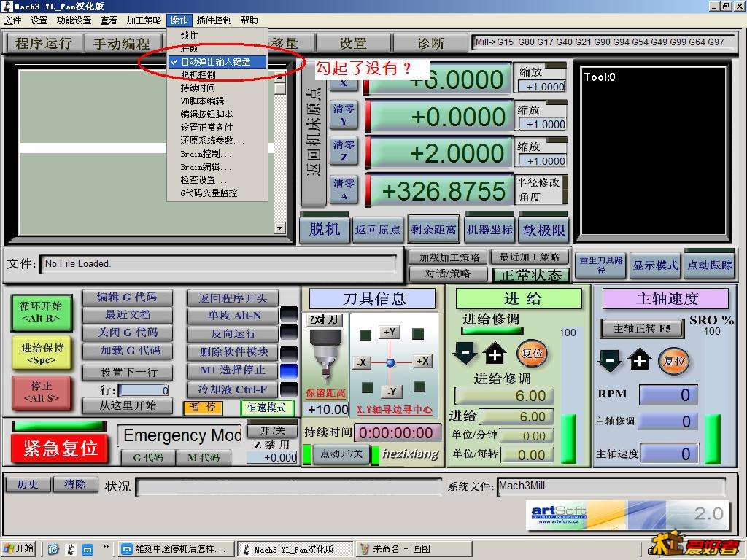
Task: Toggle 自动弹出输入键盘 checked menu option
Action: 217,62
